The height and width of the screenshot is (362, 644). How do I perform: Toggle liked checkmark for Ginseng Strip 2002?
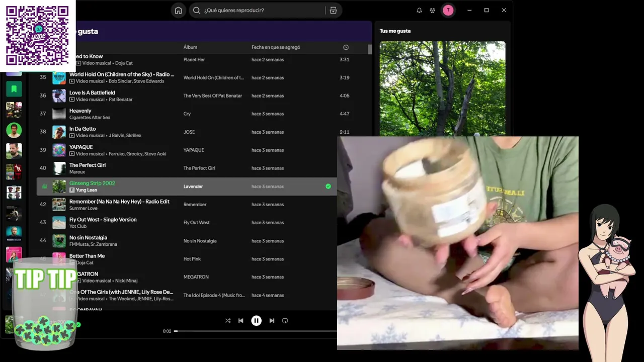pyautogui.click(x=328, y=187)
